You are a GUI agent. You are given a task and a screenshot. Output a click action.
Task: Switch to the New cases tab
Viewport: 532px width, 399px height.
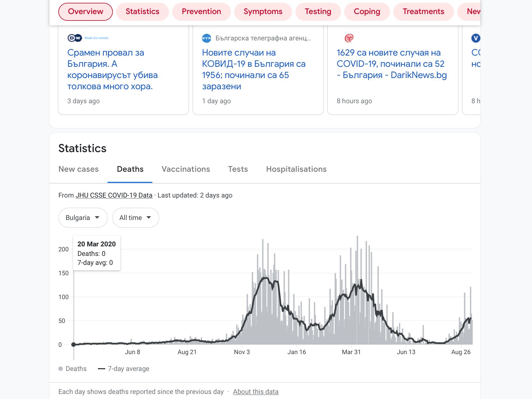[x=79, y=169]
